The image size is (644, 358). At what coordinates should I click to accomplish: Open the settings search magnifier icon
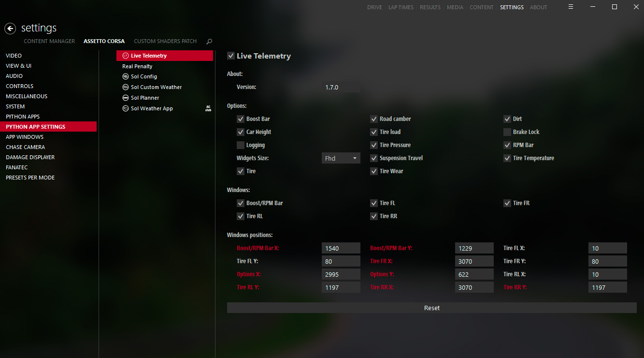click(209, 42)
